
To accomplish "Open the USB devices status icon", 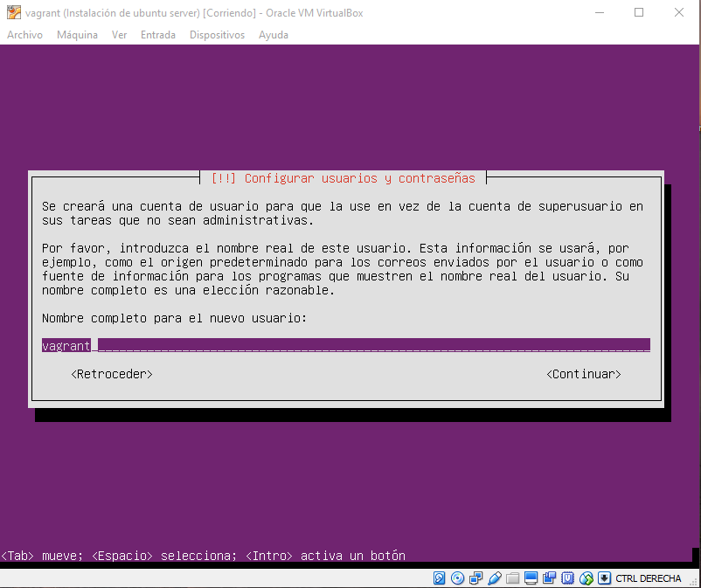I will pos(494,578).
